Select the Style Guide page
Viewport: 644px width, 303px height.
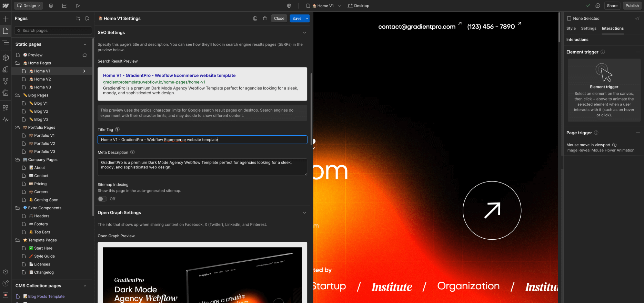pyautogui.click(x=44, y=256)
